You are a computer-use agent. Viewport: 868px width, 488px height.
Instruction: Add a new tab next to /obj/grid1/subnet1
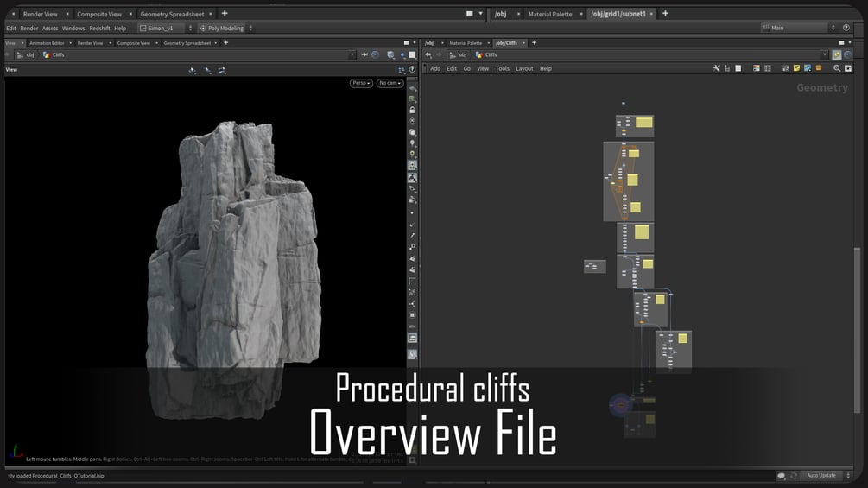point(665,13)
